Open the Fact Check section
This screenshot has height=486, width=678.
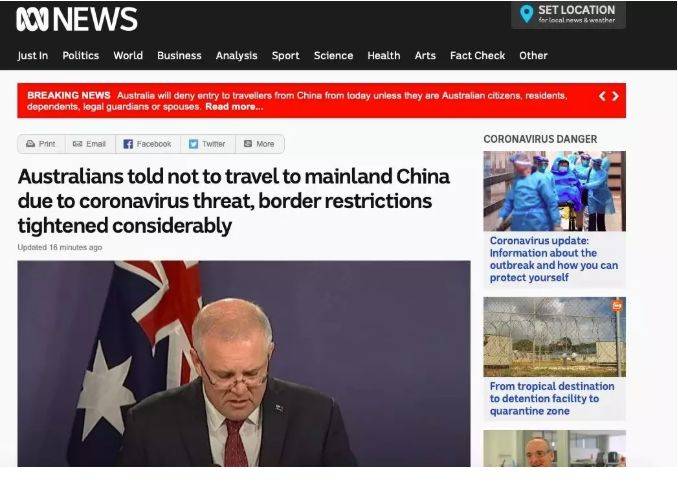point(477,55)
